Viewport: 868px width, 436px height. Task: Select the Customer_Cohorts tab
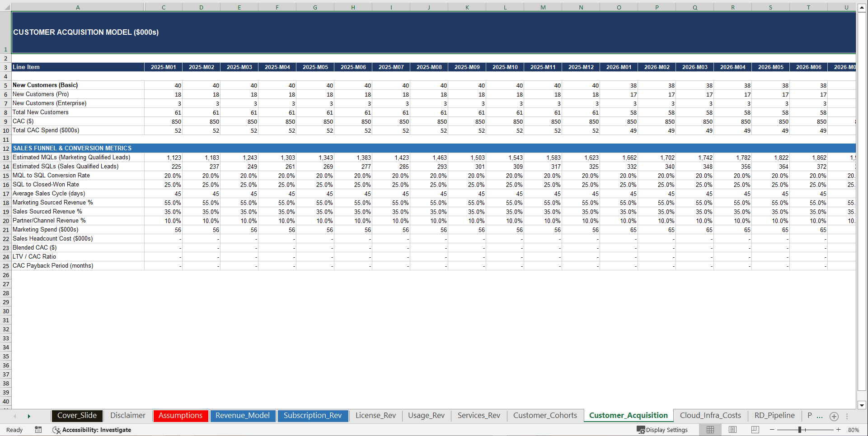coord(545,416)
